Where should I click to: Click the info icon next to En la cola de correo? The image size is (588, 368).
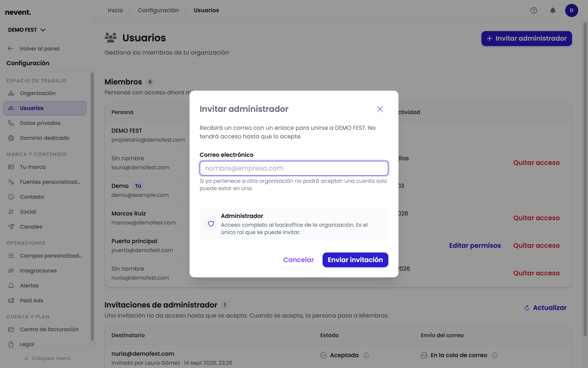pyautogui.click(x=494, y=355)
